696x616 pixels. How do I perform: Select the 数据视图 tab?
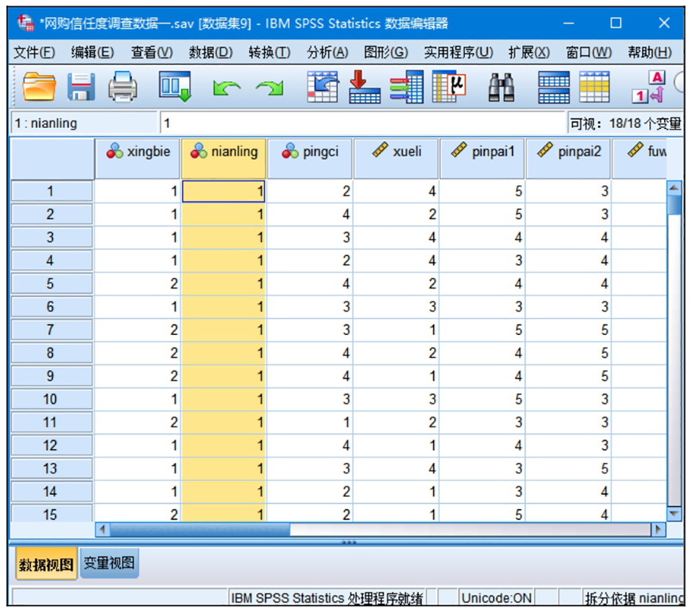[46, 564]
